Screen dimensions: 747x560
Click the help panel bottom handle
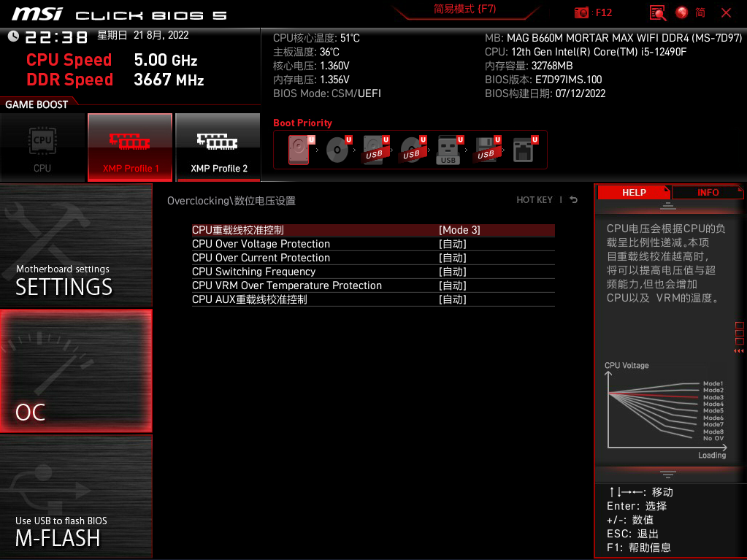(x=668, y=475)
